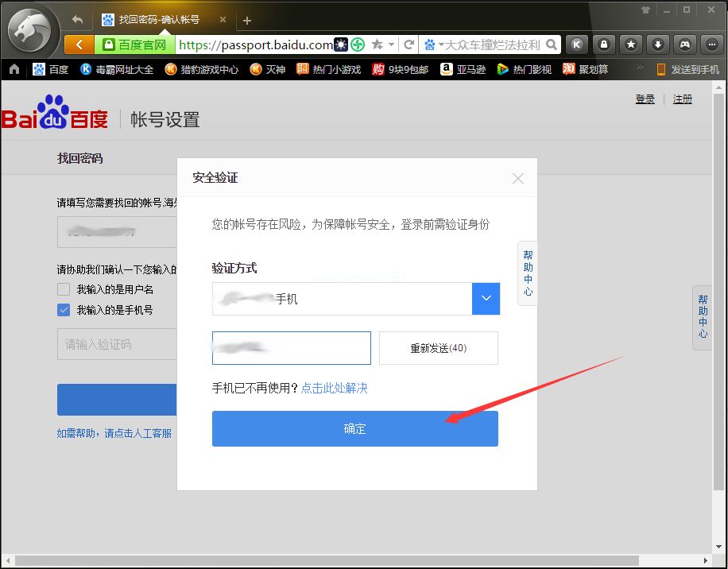Toggle the bookmark star inside the address bar
This screenshot has height=569, width=728.
tap(376, 45)
